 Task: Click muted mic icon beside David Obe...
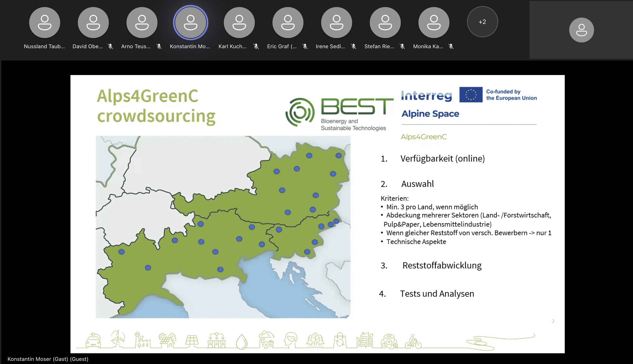click(110, 46)
